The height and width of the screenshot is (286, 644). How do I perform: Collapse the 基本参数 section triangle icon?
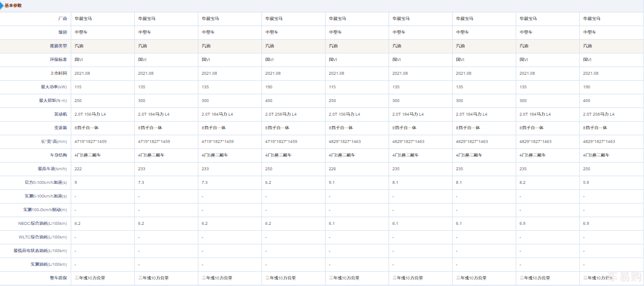point(2,6)
